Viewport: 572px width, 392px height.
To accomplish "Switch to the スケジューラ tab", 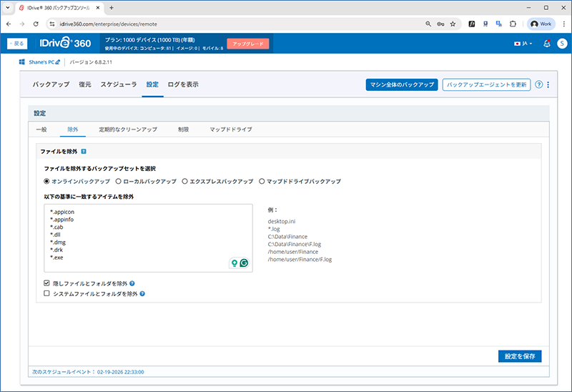I will coord(119,84).
